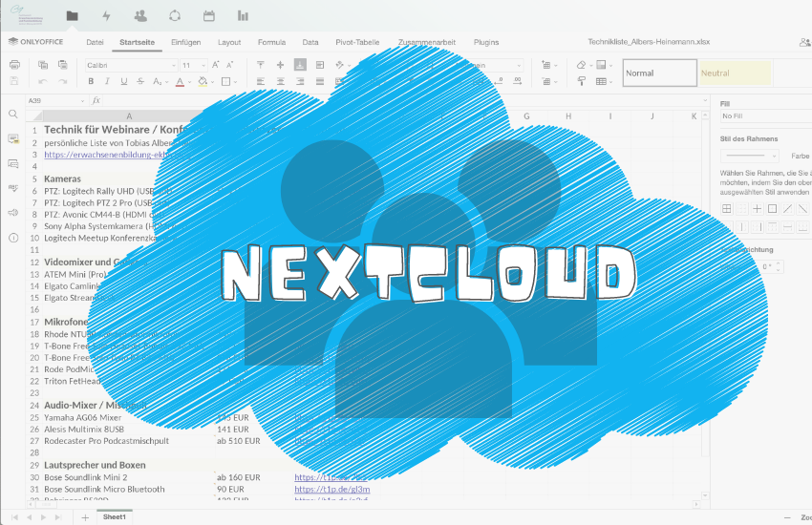Viewport: 812px width, 525px height.
Task: Click the Clear eraser icon
Action: pyautogui.click(x=582, y=65)
